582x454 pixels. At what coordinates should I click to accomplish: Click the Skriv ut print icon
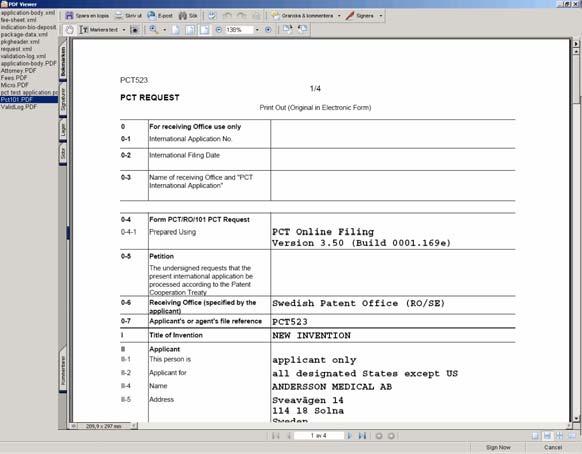point(118,16)
